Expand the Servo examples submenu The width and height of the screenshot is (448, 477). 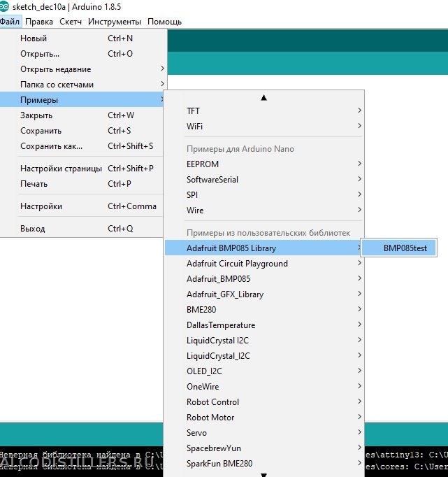click(196, 433)
